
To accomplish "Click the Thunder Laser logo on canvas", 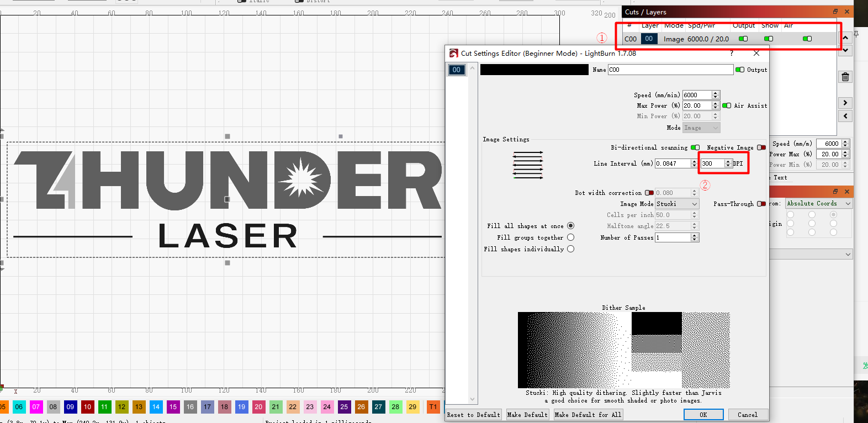I will coord(227,200).
